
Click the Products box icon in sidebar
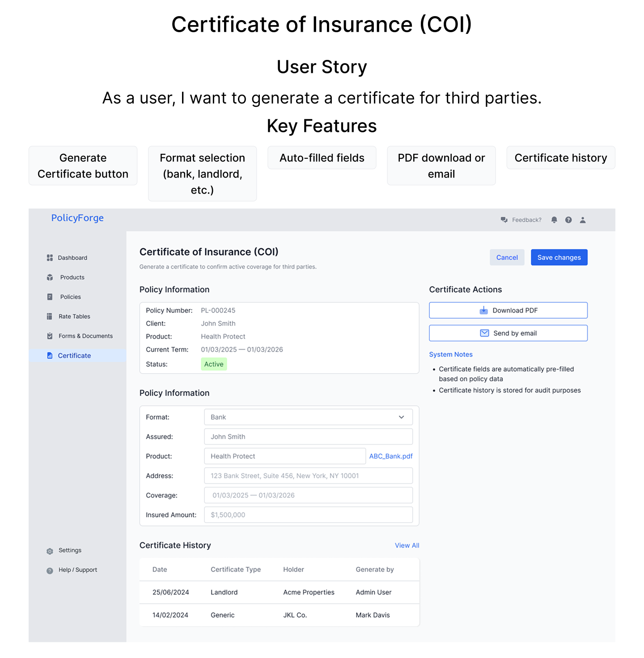[x=50, y=278]
